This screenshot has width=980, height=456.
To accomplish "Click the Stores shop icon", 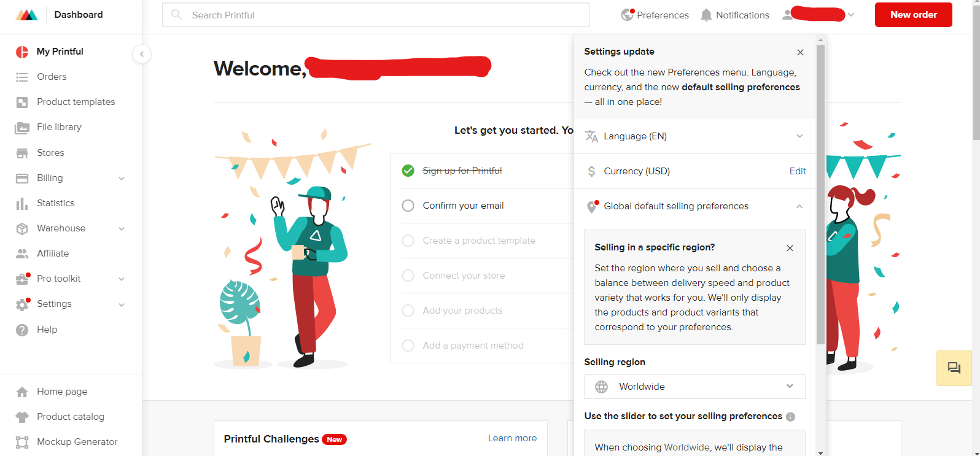I will tap(22, 153).
